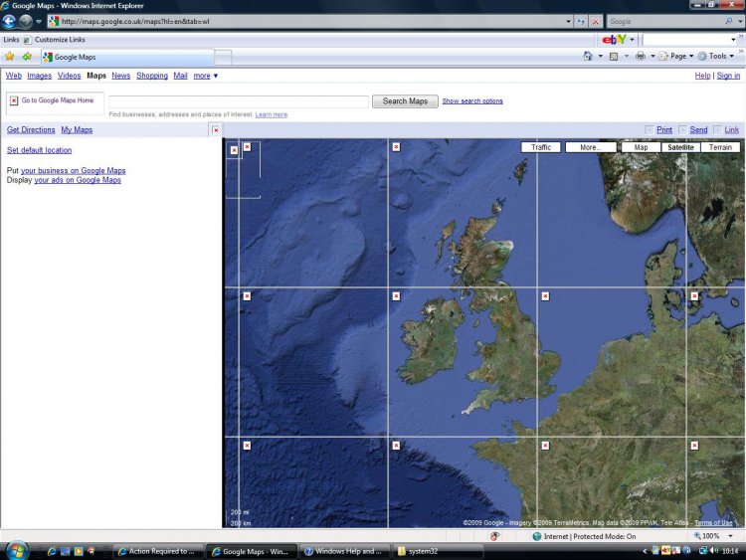
Task: Switch to 'Action Required to...' taskbar window
Action: click(x=158, y=551)
